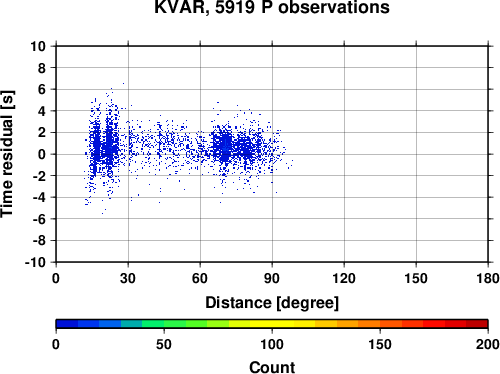This screenshot has height=374, width=500.
Task: Pick the yellow segment at colorbar count 100
Action: pos(272,324)
